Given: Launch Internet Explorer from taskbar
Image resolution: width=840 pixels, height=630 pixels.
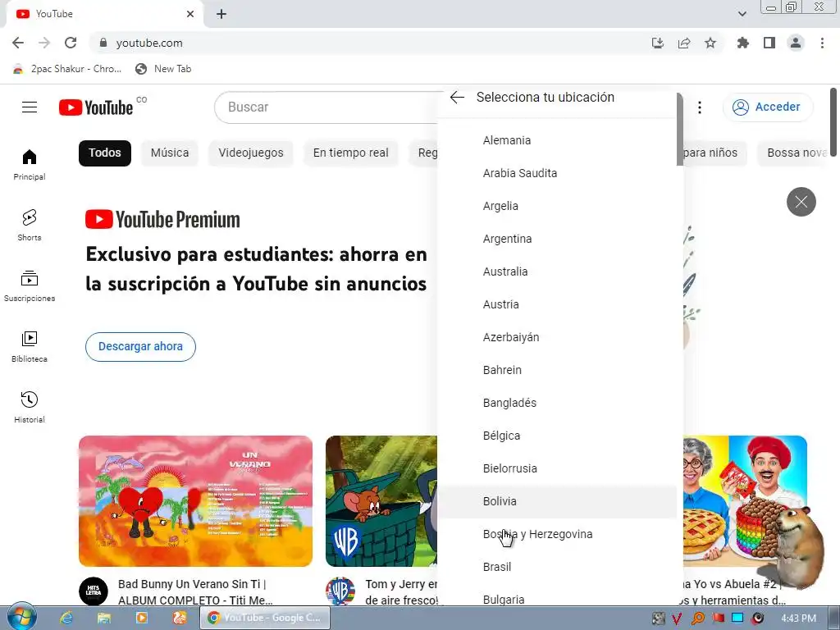Looking at the screenshot, I should [x=66, y=618].
